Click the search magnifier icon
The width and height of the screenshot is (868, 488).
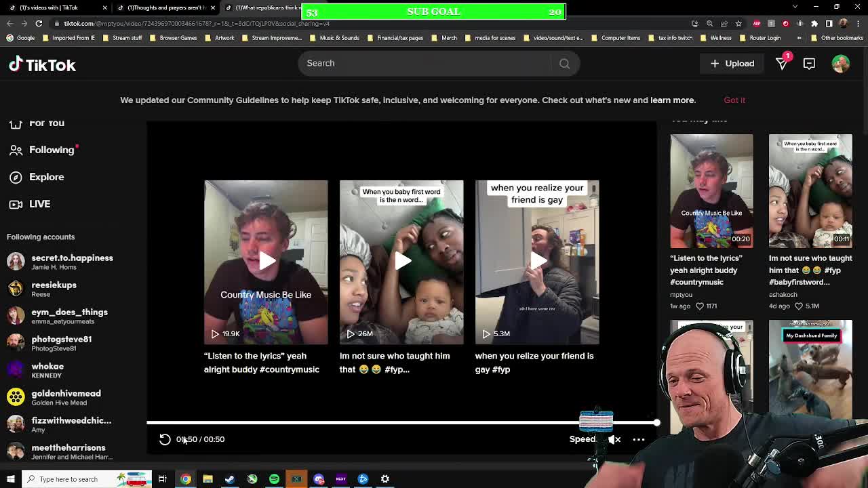tap(564, 64)
